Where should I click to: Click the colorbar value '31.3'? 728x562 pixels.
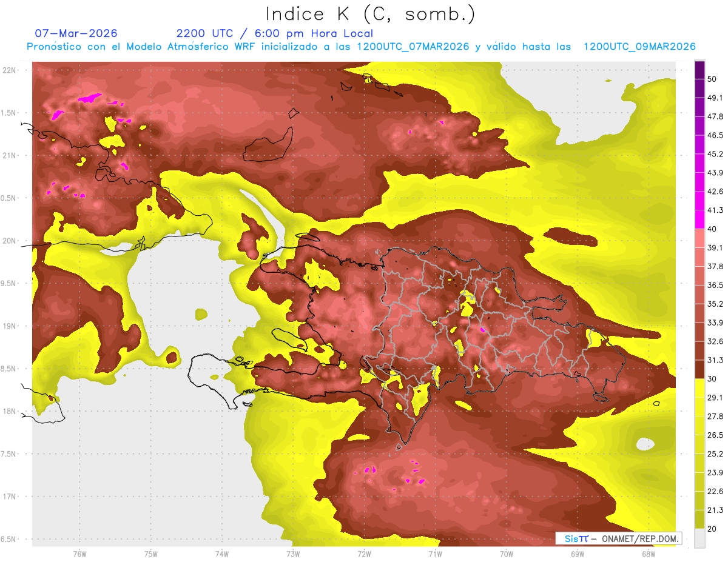click(715, 360)
